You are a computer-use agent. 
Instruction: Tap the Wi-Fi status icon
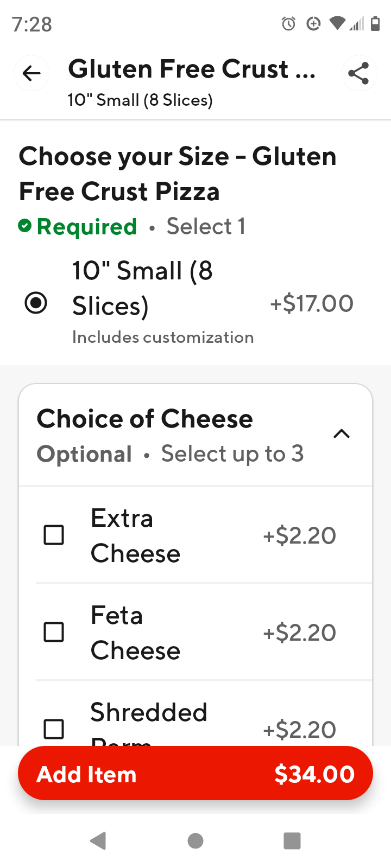pyautogui.click(x=337, y=23)
